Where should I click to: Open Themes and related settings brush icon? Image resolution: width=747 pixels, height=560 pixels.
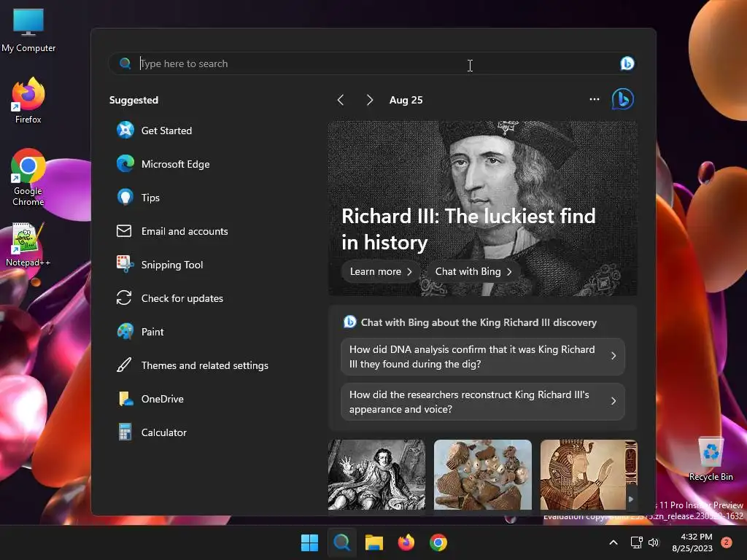point(124,365)
